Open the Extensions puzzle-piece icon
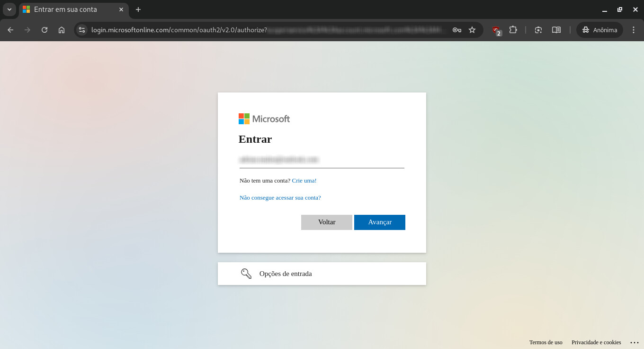644x349 pixels. pyautogui.click(x=513, y=30)
